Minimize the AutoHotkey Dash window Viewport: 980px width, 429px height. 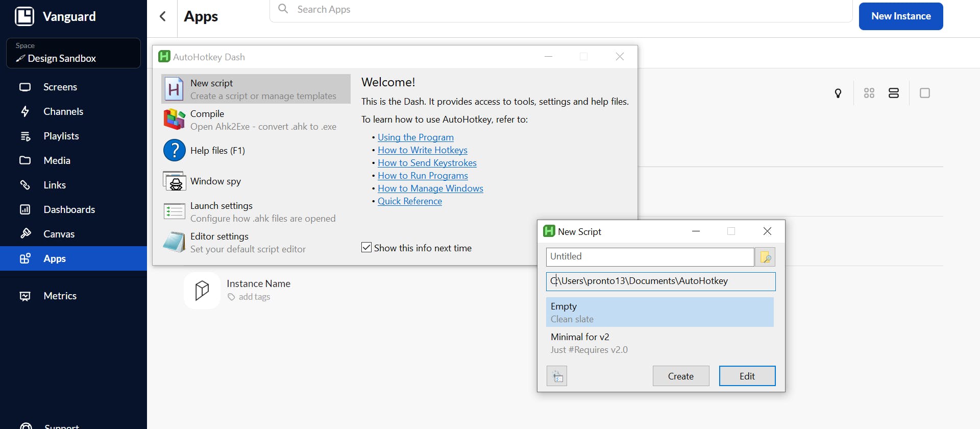pos(549,57)
